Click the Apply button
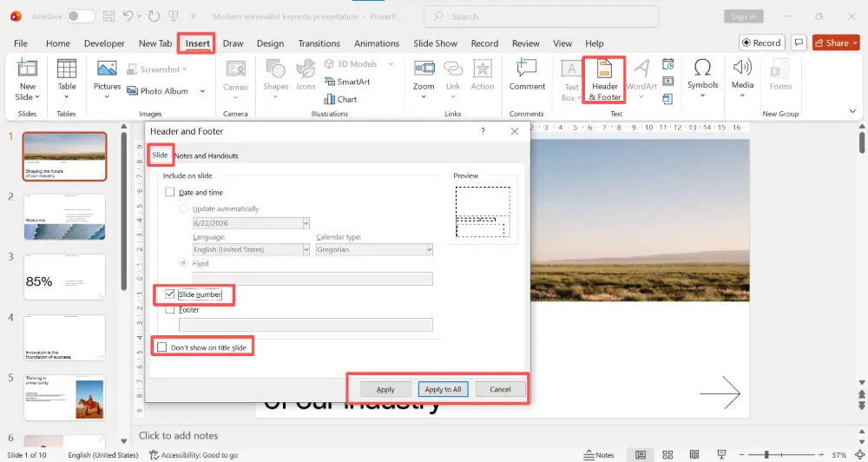The image size is (868, 462). point(385,389)
